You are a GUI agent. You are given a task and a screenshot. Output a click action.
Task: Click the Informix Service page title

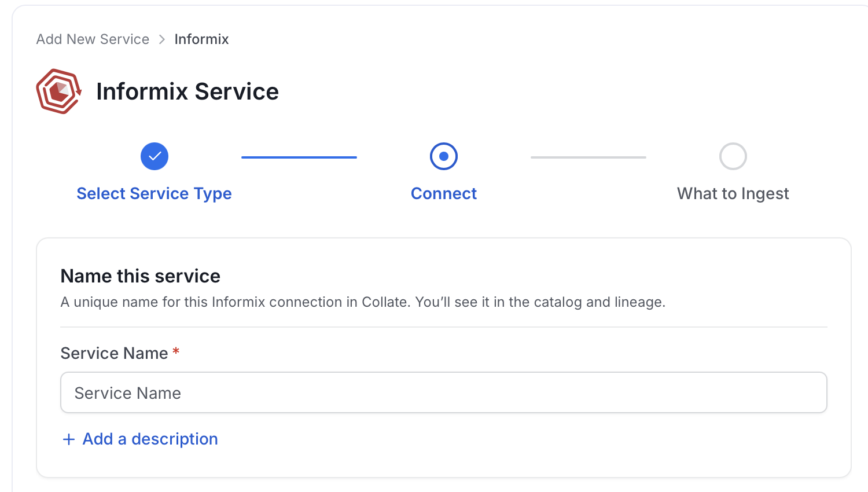tap(187, 91)
